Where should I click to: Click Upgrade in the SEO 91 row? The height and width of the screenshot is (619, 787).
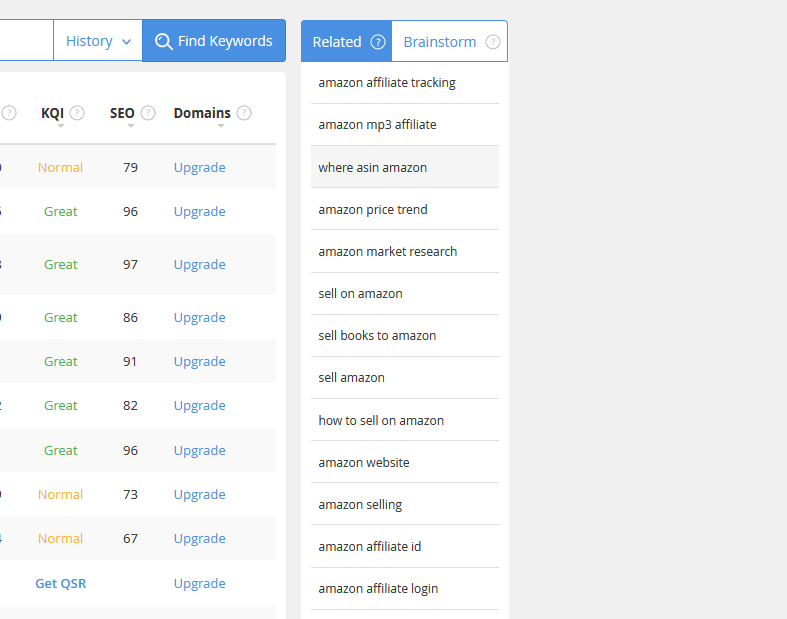200,362
